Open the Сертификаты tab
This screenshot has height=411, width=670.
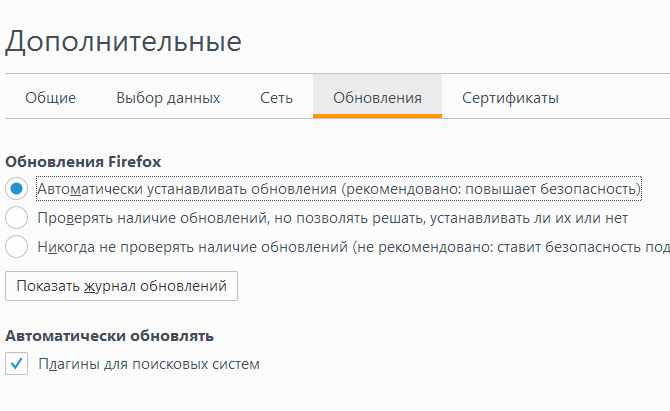[x=510, y=98]
